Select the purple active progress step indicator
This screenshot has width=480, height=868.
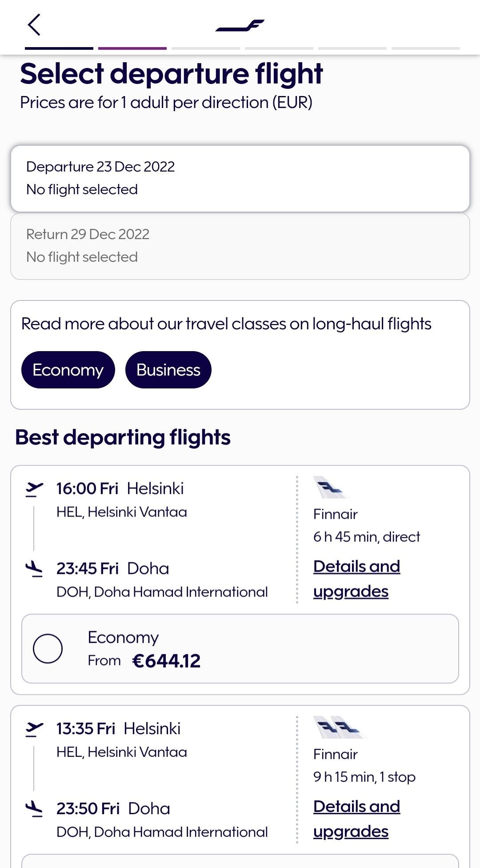click(x=131, y=48)
